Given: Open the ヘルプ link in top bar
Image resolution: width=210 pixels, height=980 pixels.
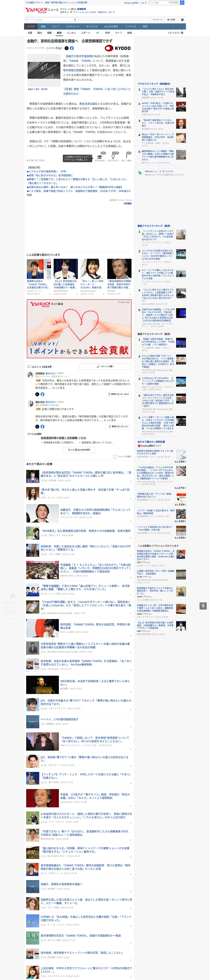Looking at the screenshot, I should 143,3.
